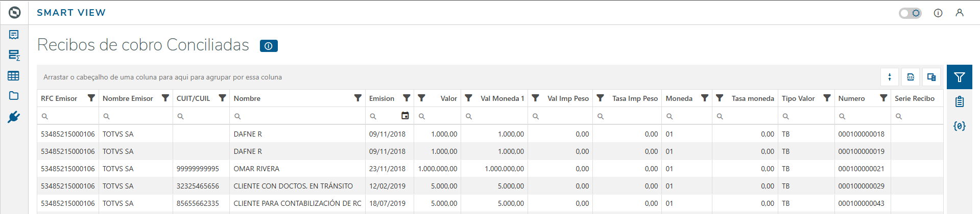
Task: Click the info badge beside the title
Action: coord(269,46)
